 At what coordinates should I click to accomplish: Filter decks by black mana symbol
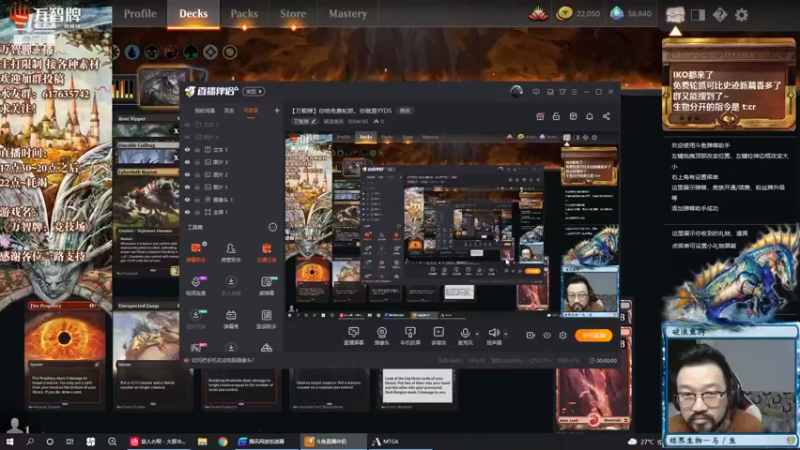pyautogui.click(x=152, y=52)
